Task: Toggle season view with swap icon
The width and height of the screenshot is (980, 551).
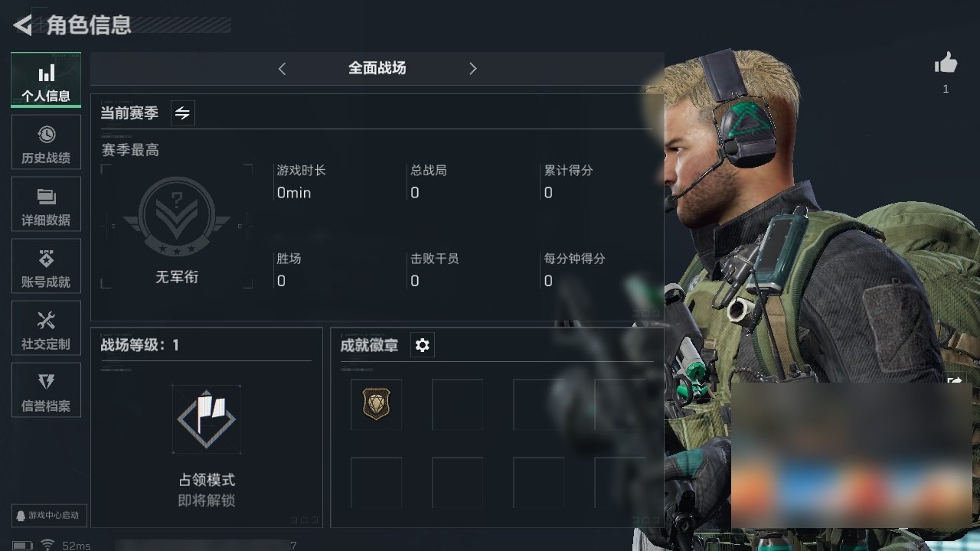Action: tap(182, 113)
